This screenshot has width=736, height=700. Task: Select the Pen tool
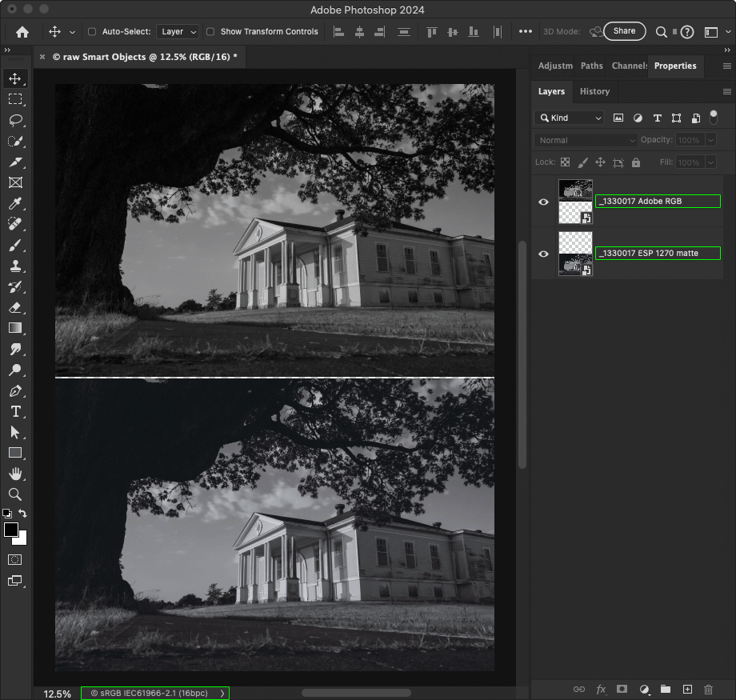(15, 390)
